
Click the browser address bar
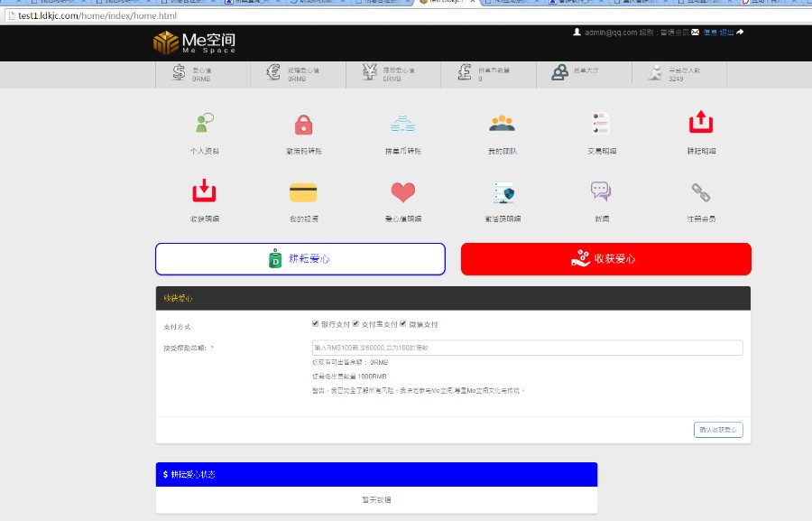[x=134, y=15]
